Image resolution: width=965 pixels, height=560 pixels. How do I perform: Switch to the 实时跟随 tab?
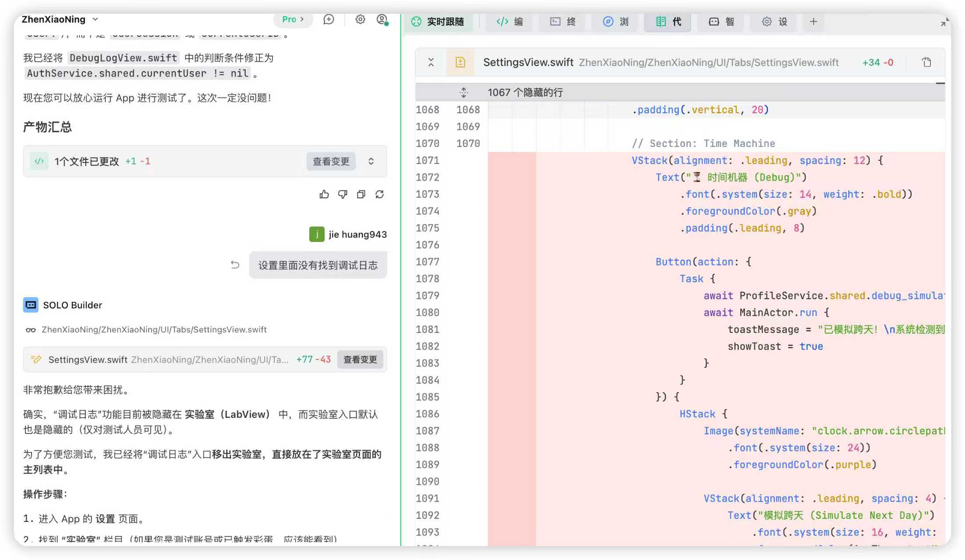click(x=438, y=21)
